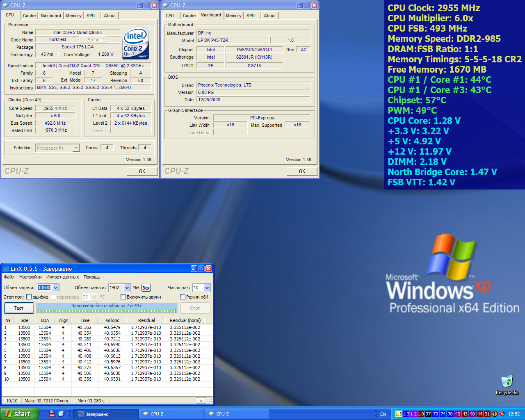The width and height of the screenshot is (525, 420).
Task: Click the Intel Core 2 Quad logo
Action: (x=136, y=43)
